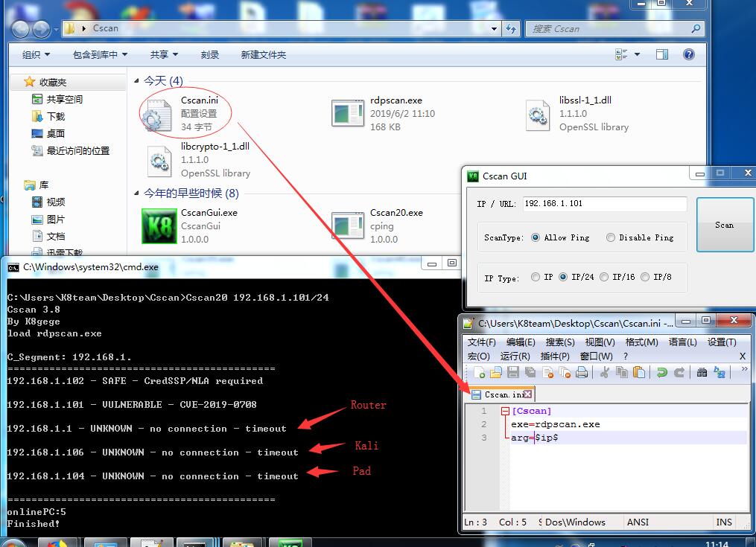Collapse the [Cscan] section fold marker
Screen dimensions: 756x547
pyautogui.click(x=505, y=411)
